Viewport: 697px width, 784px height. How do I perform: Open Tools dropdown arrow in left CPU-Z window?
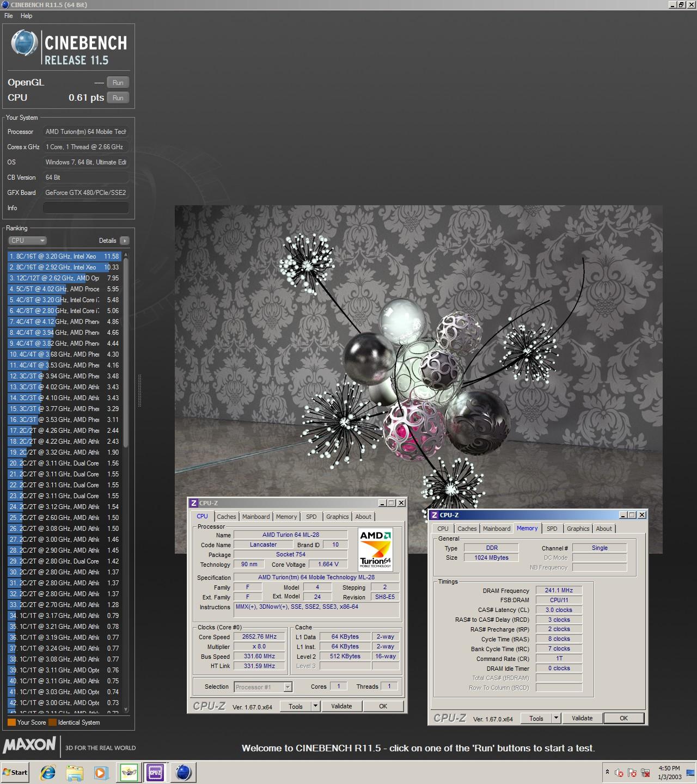(x=315, y=706)
